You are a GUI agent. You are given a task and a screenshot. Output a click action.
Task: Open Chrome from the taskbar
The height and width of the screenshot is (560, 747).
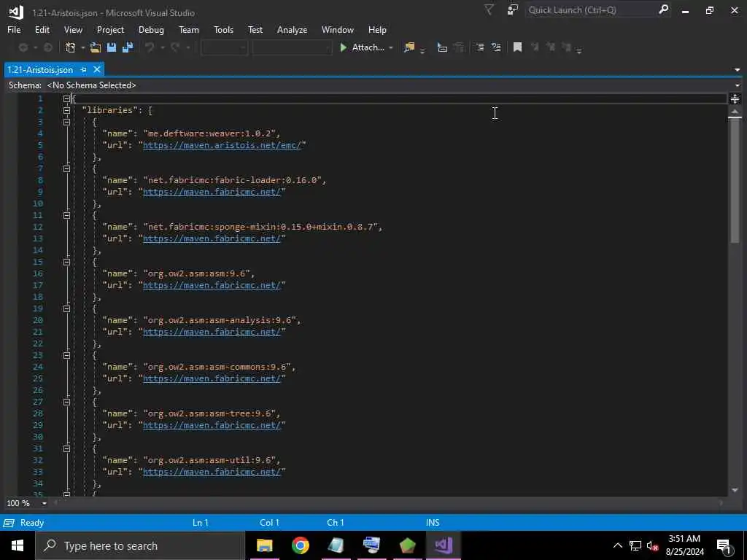(300, 545)
